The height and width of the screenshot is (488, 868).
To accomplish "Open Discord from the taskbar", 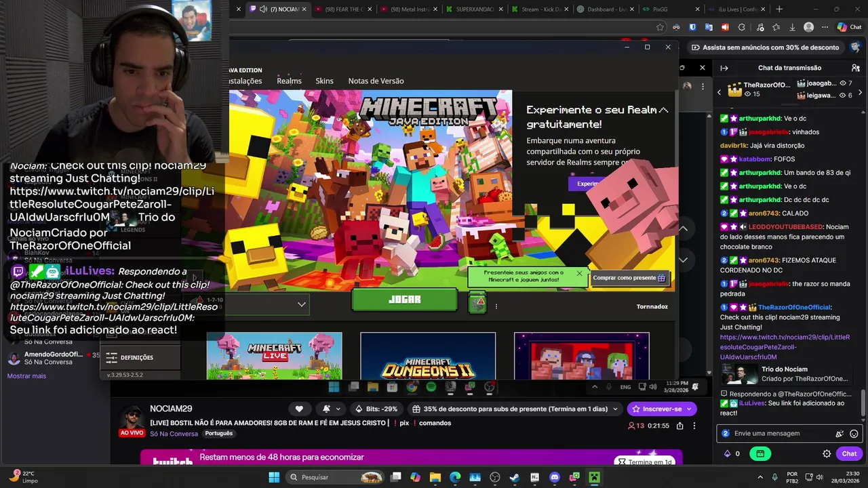I will pyautogui.click(x=555, y=477).
